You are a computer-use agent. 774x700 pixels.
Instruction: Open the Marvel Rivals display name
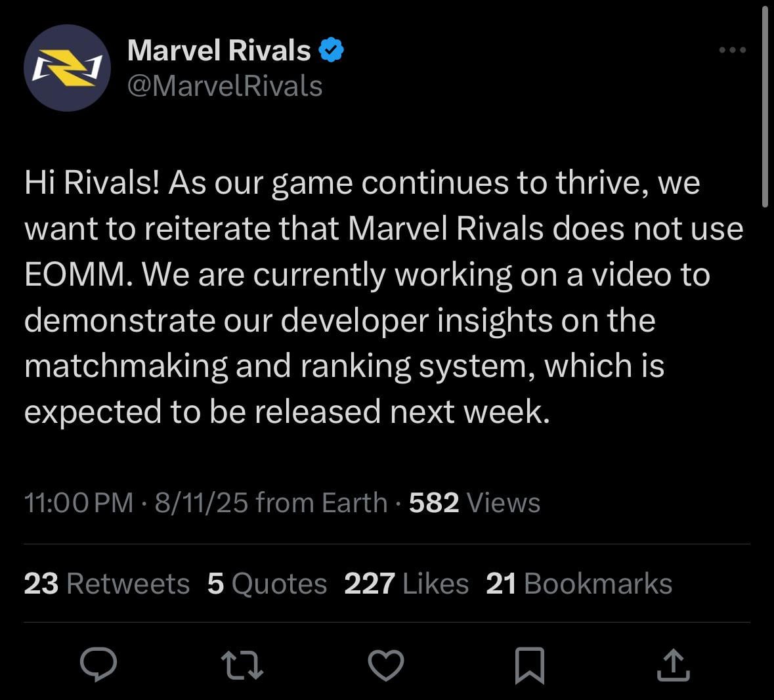pos(219,50)
